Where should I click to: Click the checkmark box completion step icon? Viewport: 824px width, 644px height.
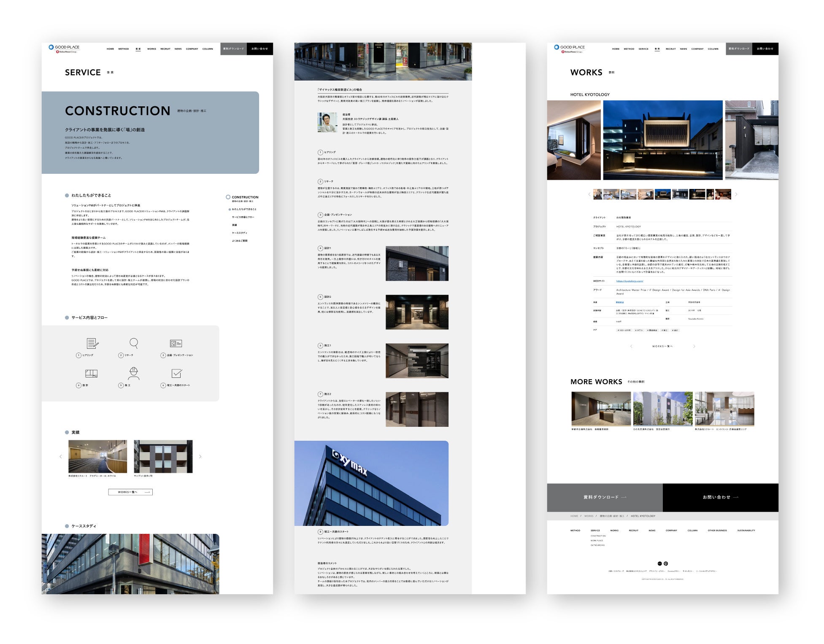click(177, 373)
